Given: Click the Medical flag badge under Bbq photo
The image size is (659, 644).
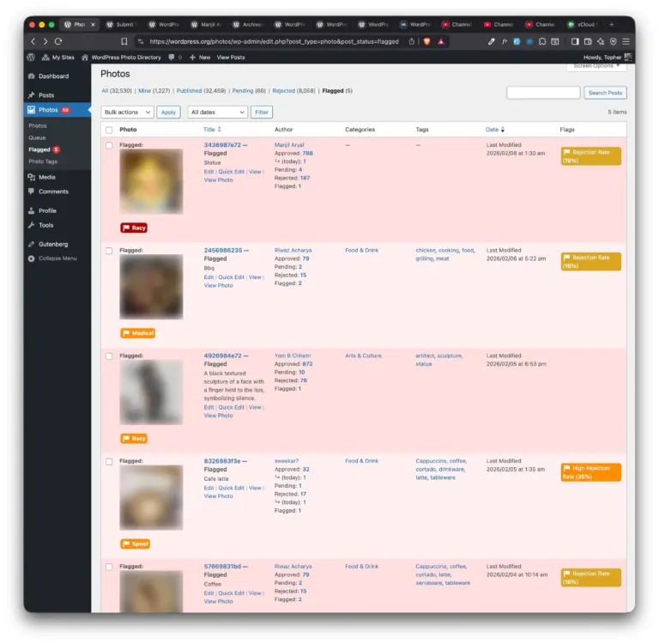Looking at the screenshot, I should [138, 333].
